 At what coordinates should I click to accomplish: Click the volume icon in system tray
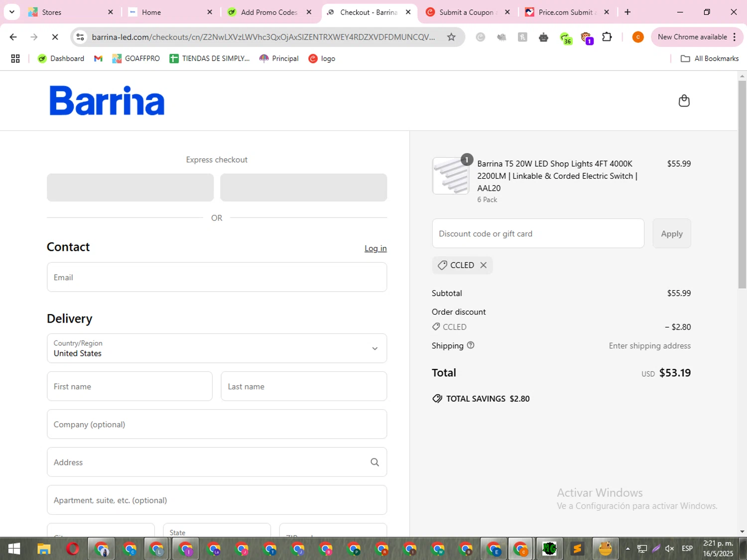[x=670, y=549]
